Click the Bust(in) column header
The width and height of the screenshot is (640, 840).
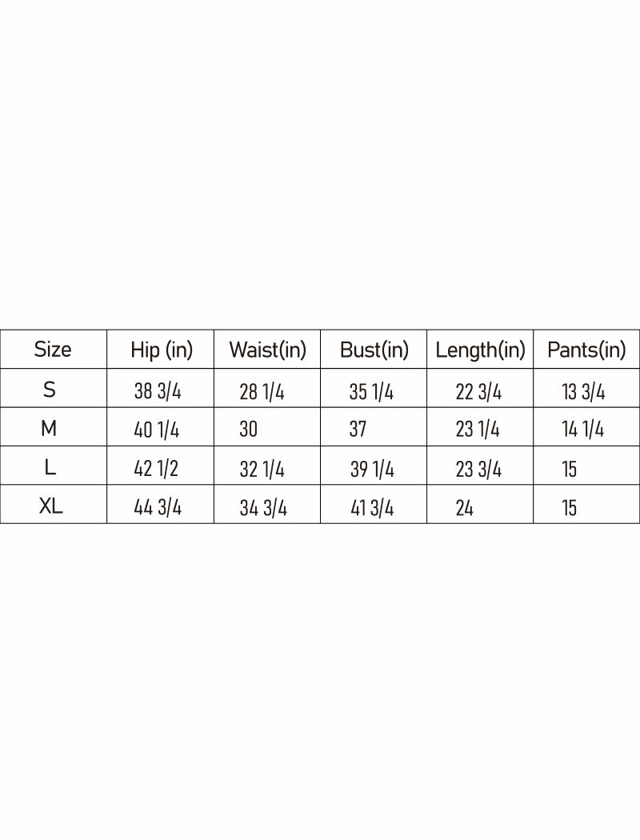coord(374,350)
